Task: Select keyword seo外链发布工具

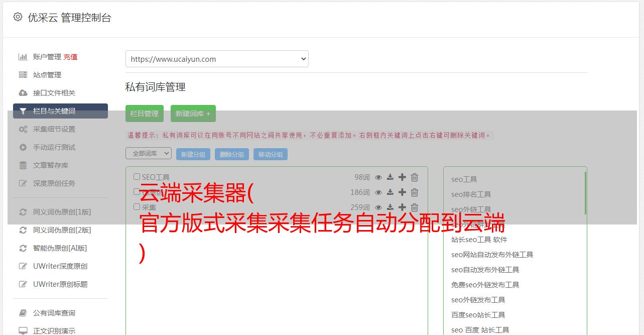Action: pyautogui.click(x=478, y=300)
